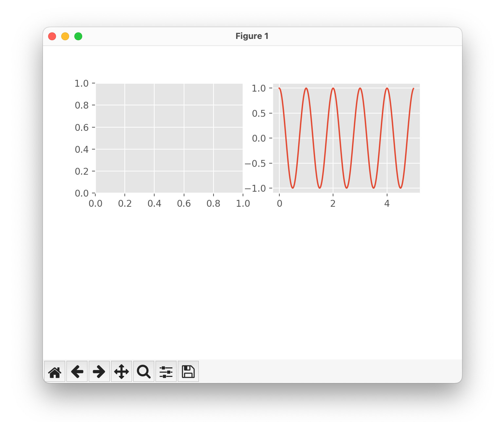The height and width of the screenshot is (422, 504).
Task: Maximize window with the green button
Action: (78, 36)
